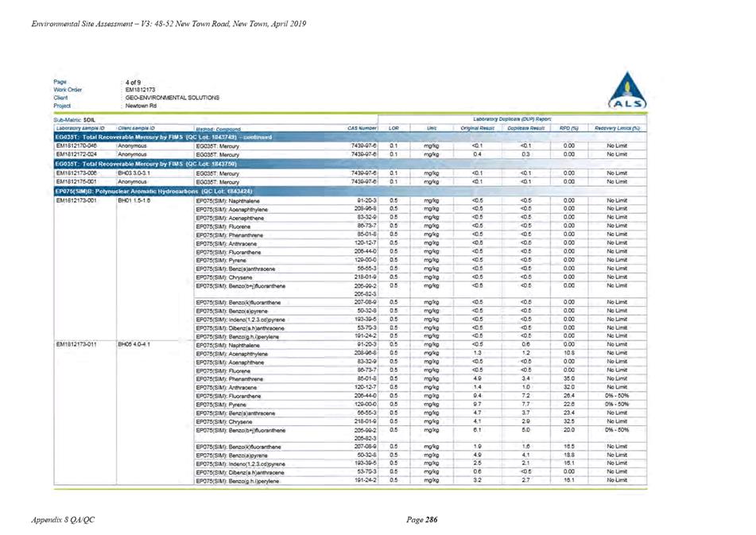
Task: Click client sample ID BH03 3.0-3.1
Action: click(x=134, y=173)
